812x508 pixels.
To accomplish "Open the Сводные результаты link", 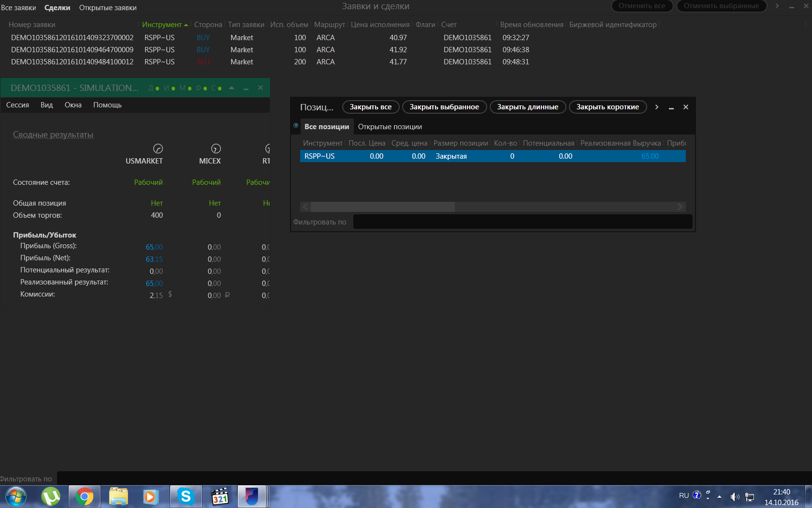I will tap(53, 134).
